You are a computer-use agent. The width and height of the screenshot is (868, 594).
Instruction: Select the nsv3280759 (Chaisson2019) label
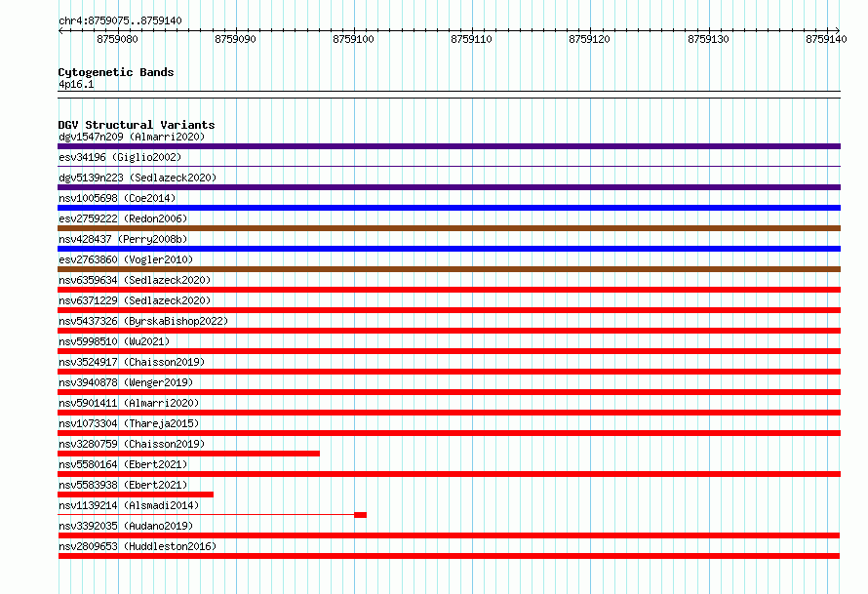tap(132, 444)
